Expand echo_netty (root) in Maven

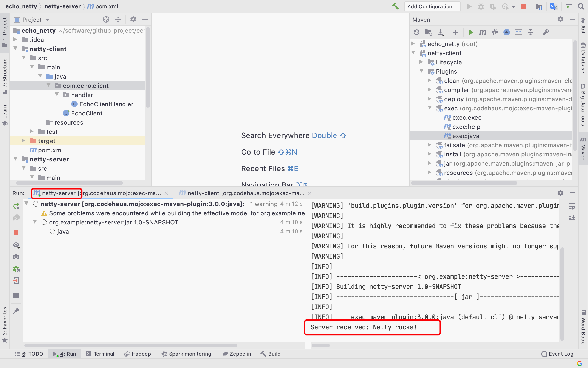pos(413,43)
